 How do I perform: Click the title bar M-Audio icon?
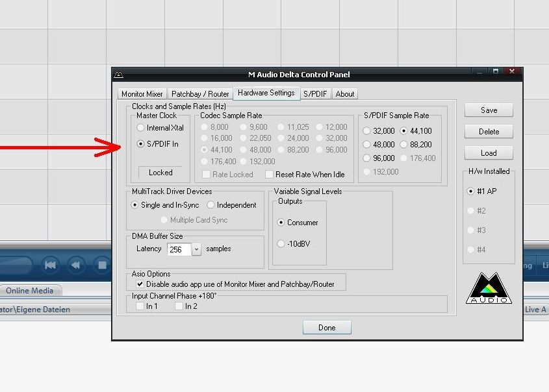point(119,75)
